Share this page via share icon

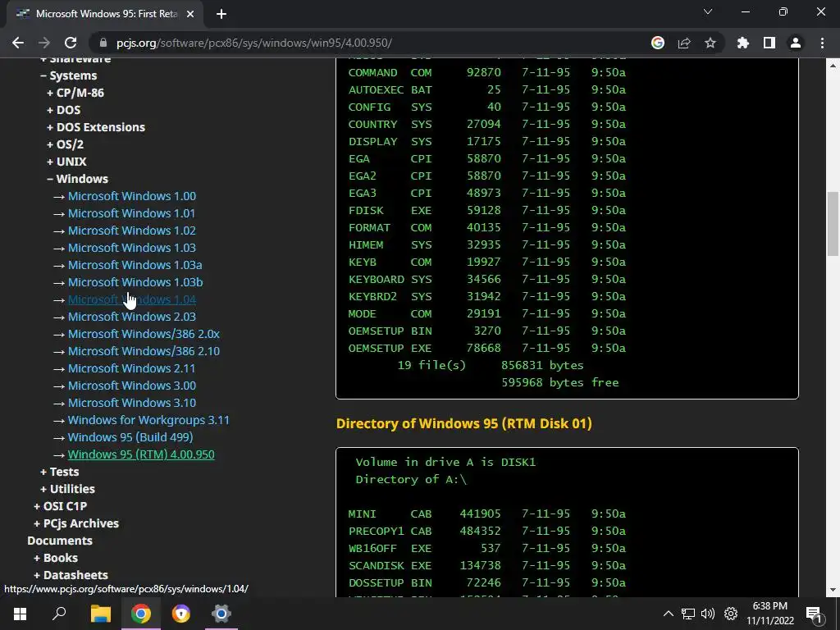tap(684, 43)
